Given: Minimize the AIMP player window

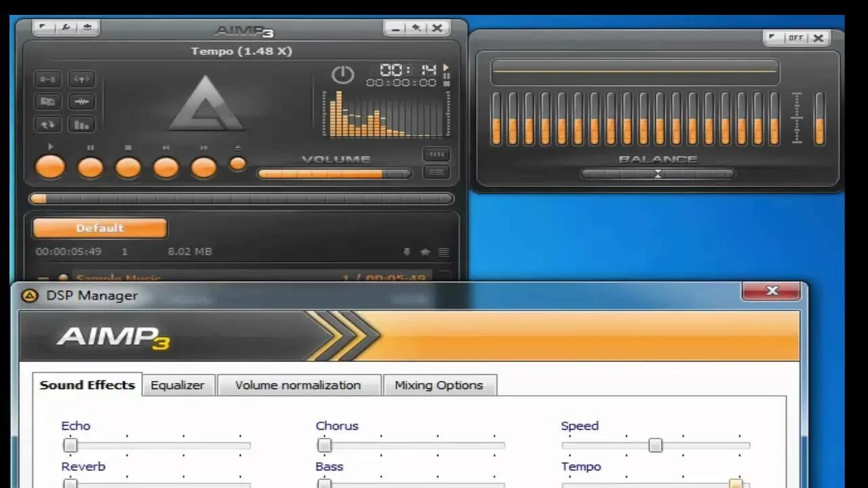Looking at the screenshot, I should [395, 28].
